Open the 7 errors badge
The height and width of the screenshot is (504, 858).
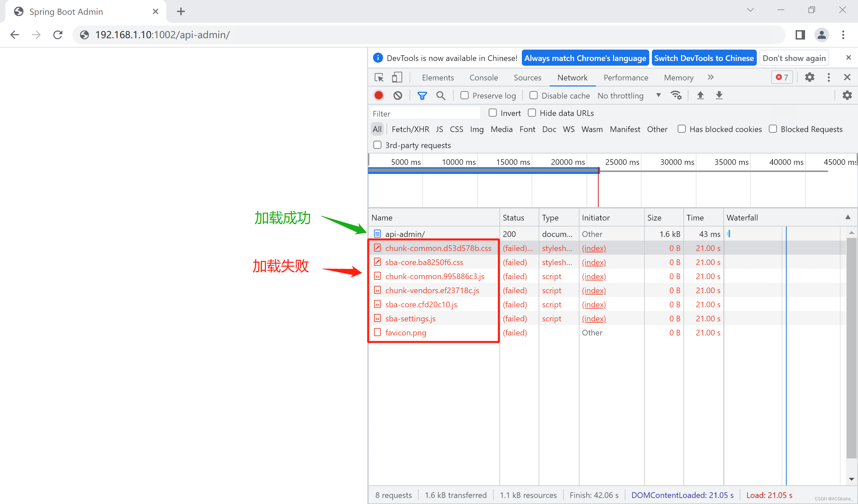click(782, 77)
